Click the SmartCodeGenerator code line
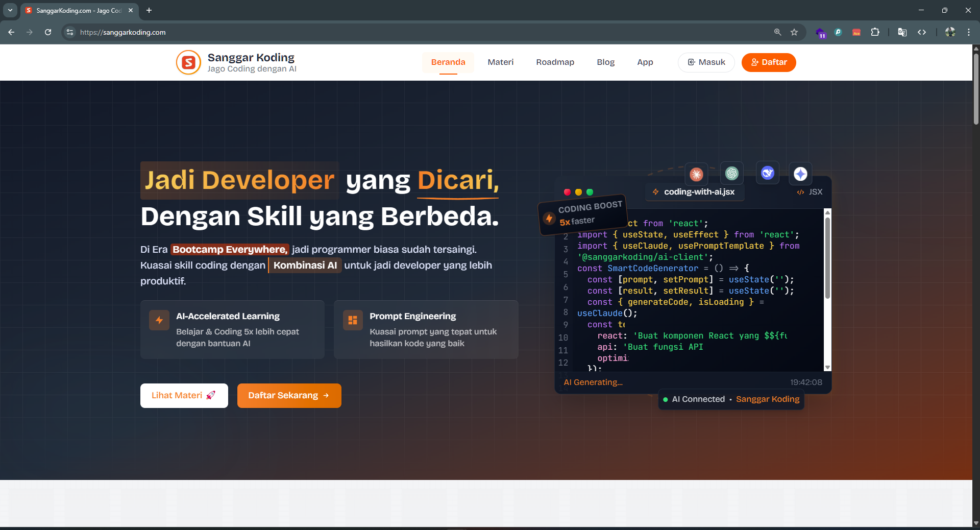The image size is (980, 530). [663, 269]
